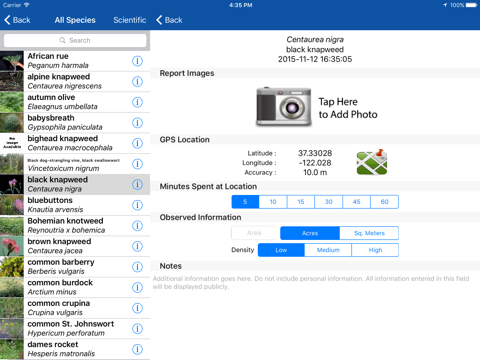Open info for Bohemian knotweed
The width and height of the screenshot is (480, 360).
coord(137,226)
